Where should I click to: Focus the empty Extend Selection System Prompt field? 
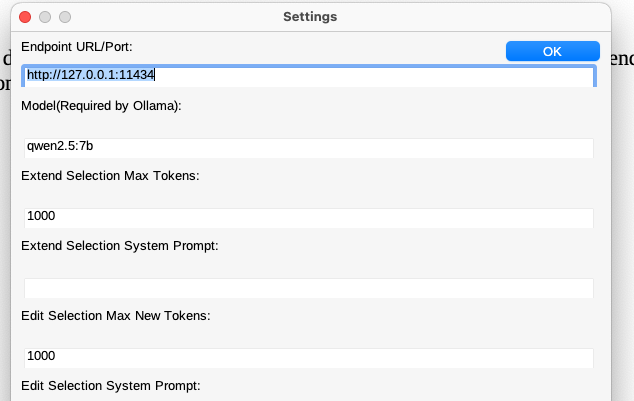pos(308,287)
